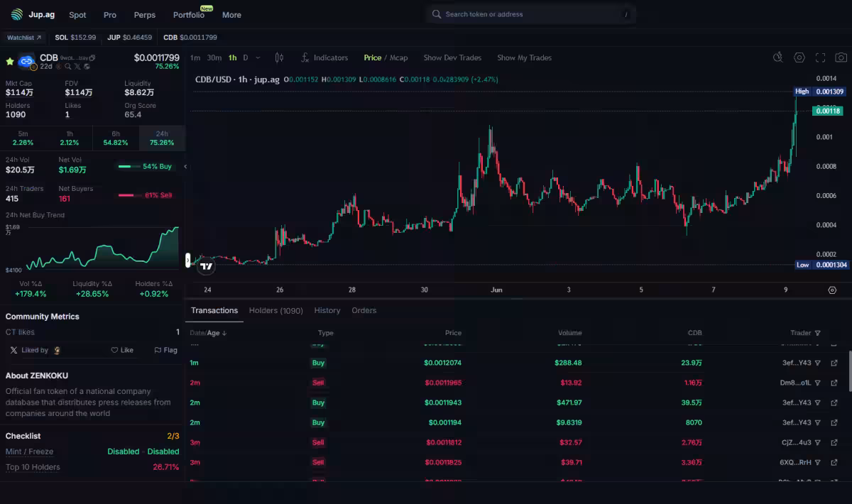This screenshot has height=504, width=852.
Task: Open the candlestick chart type selector
Action: tap(279, 57)
